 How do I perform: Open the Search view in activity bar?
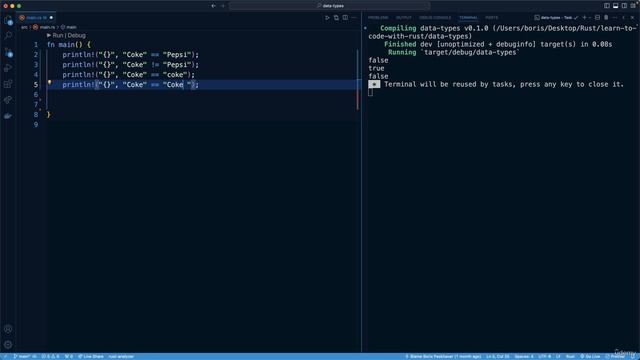coord(8,36)
